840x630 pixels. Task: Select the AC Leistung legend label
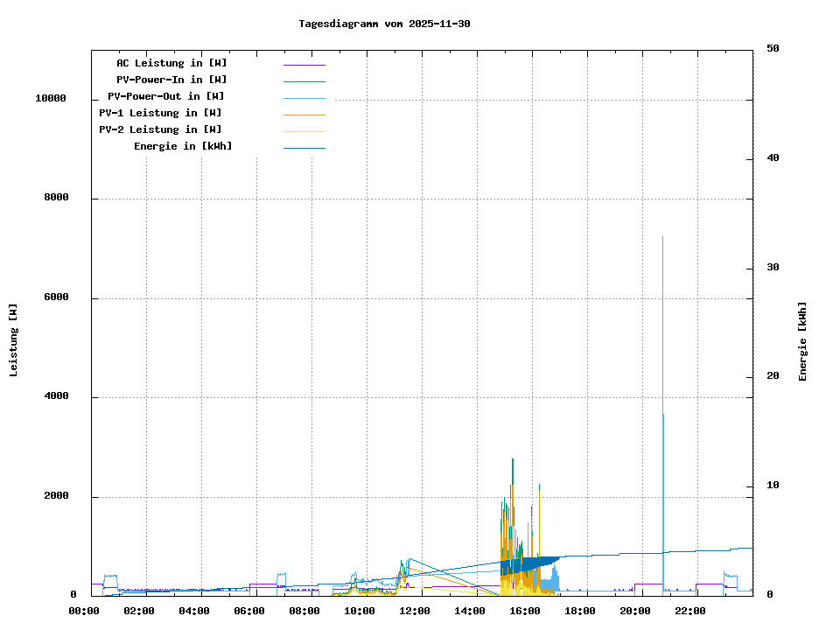pyautogui.click(x=171, y=63)
